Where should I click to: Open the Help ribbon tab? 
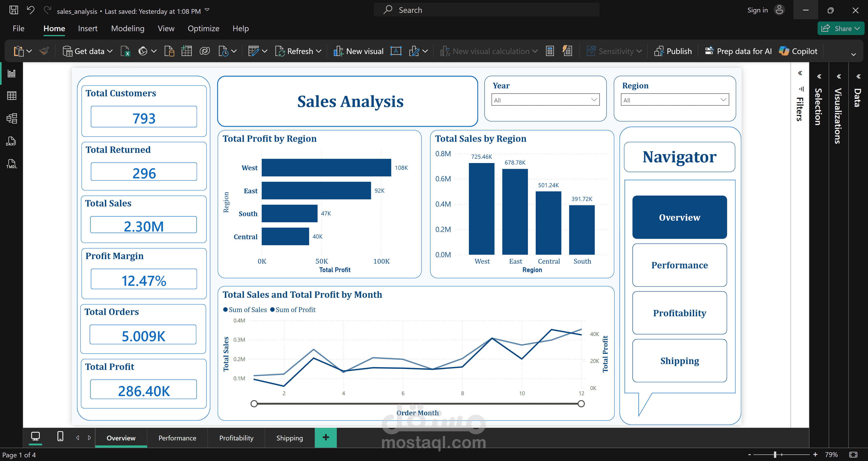(x=241, y=29)
